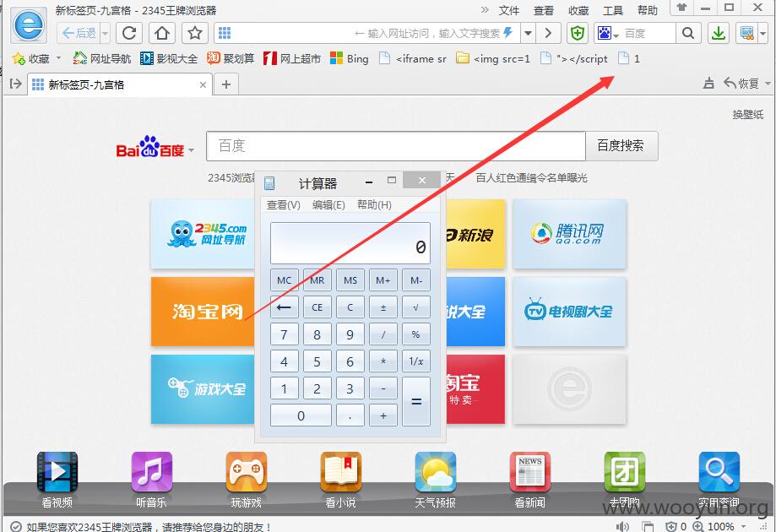This screenshot has height=532, width=776.
Task: Click the toolbar 百度 search box
Action: click(x=648, y=33)
